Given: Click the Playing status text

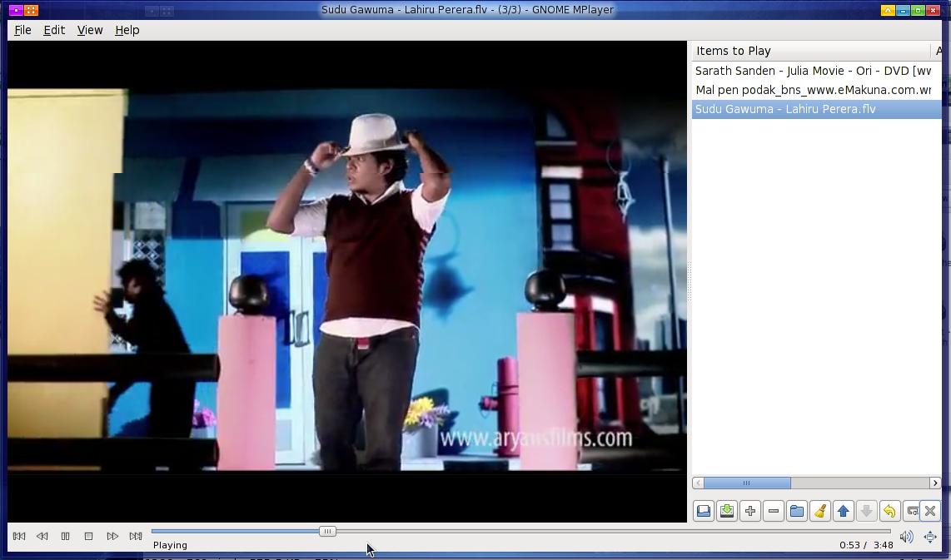Looking at the screenshot, I should (x=171, y=545).
